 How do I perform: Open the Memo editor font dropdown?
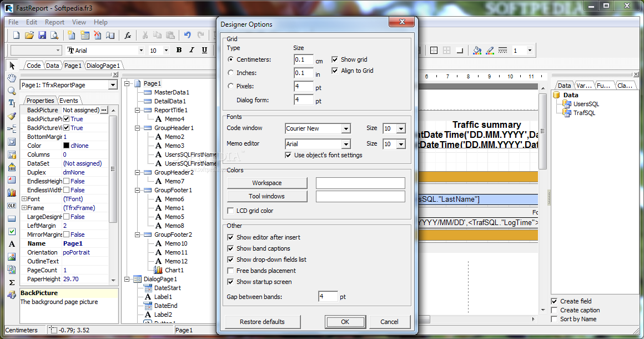[346, 144]
